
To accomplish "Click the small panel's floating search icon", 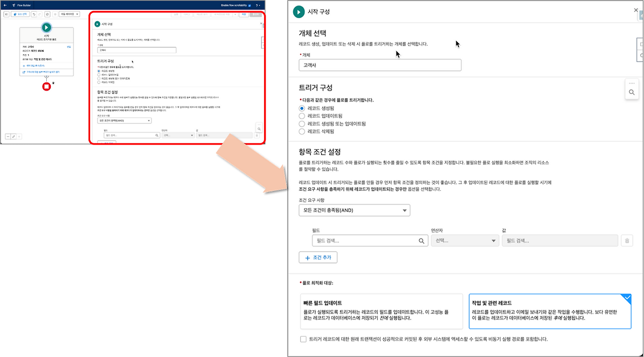I will [x=259, y=129].
